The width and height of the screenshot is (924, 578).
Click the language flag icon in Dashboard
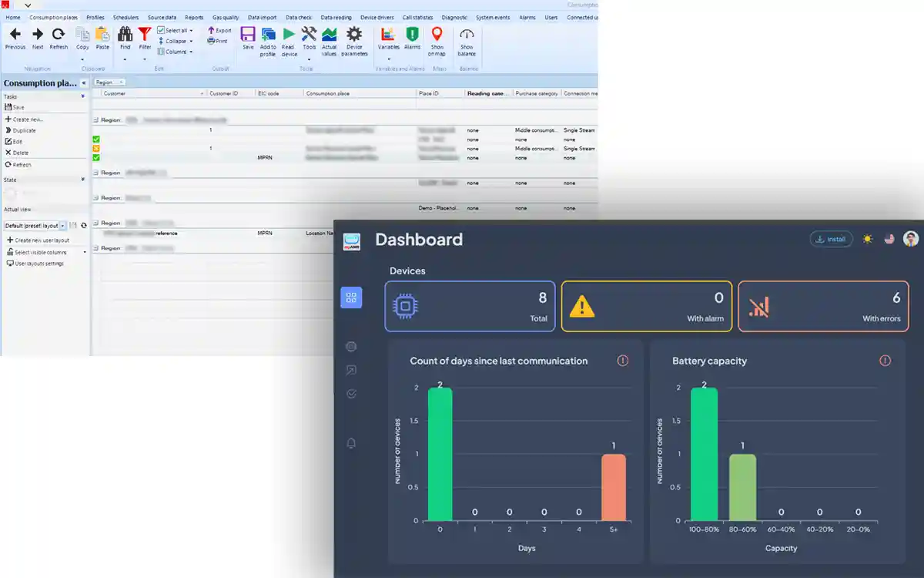(889, 239)
